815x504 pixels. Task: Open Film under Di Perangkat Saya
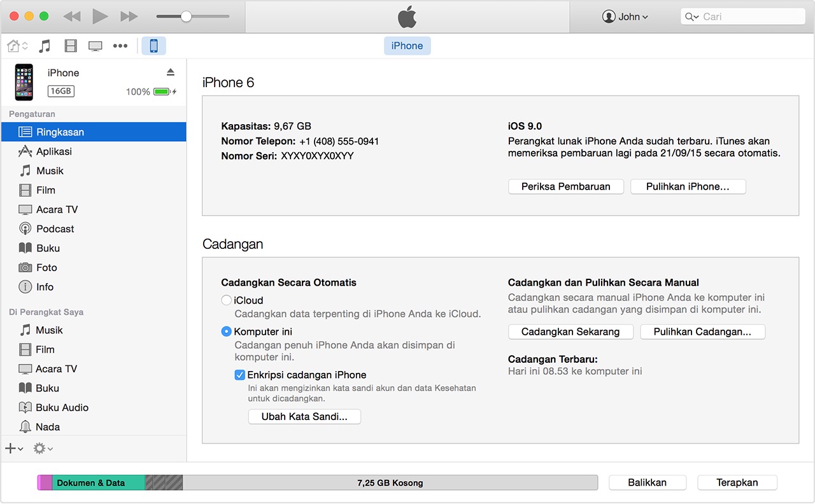coord(94,349)
